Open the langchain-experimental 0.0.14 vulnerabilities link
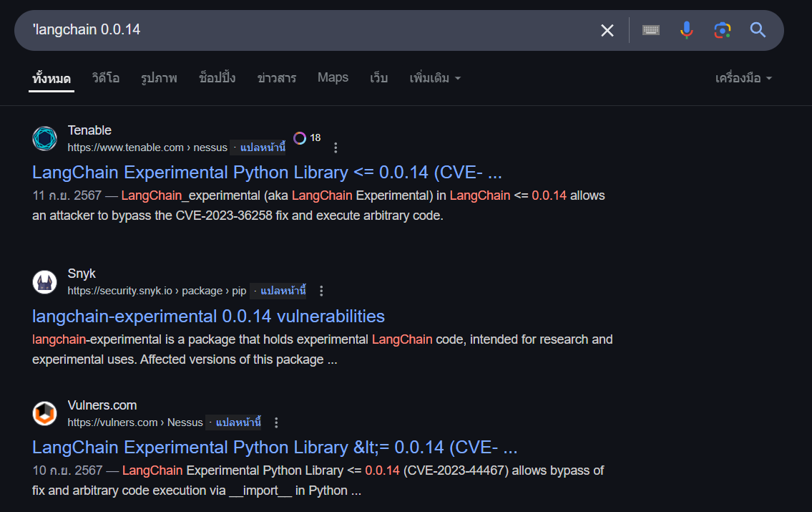The height and width of the screenshot is (512, 812). [x=208, y=317]
